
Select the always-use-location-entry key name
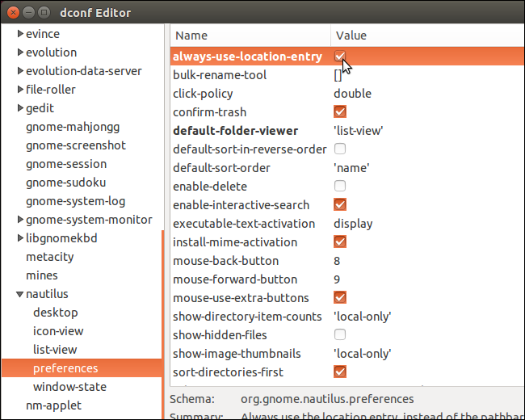tap(247, 57)
